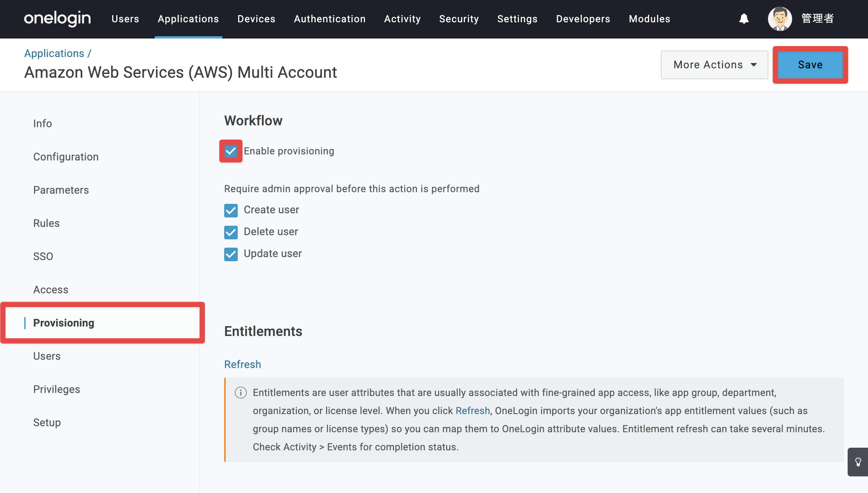Toggle the Create user approval checkbox
Viewport: 868px width, 493px height.
point(231,210)
